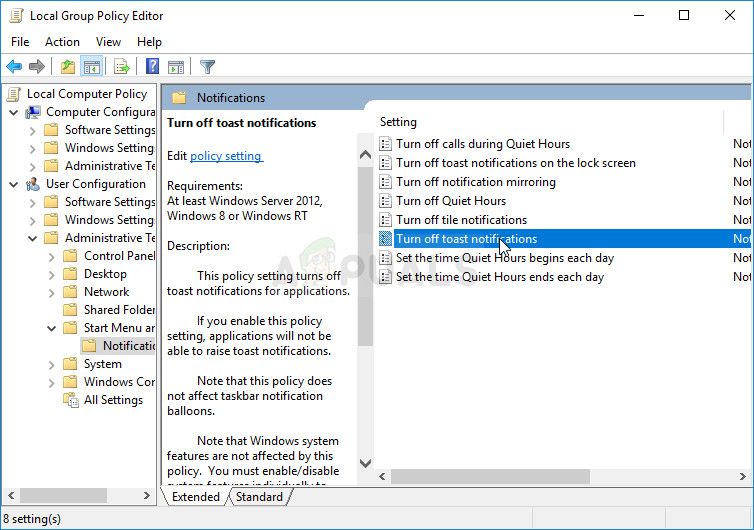Select All Settings in the tree
754x530 pixels.
click(113, 400)
